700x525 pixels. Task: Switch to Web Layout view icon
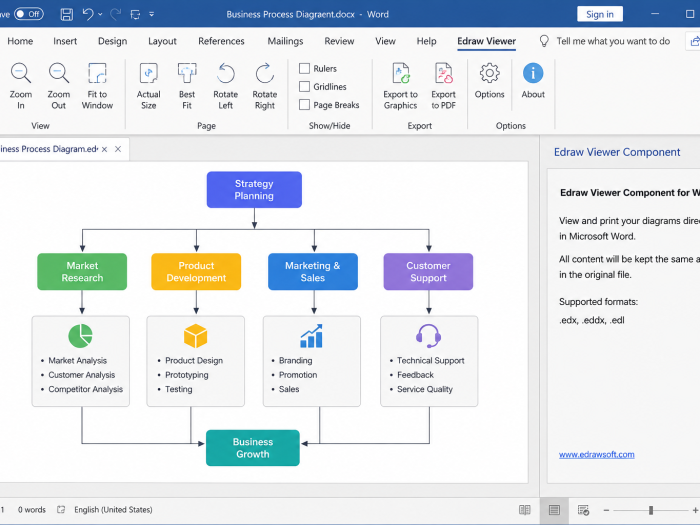pyautogui.click(x=583, y=510)
